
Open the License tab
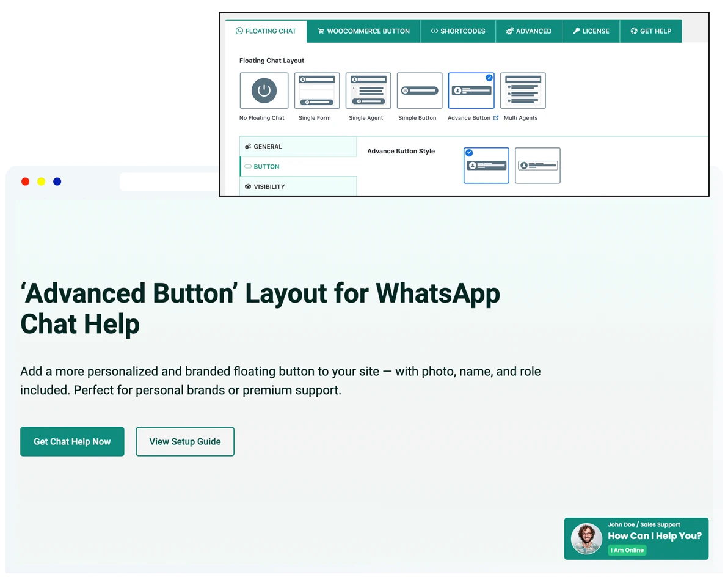point(591,31)
